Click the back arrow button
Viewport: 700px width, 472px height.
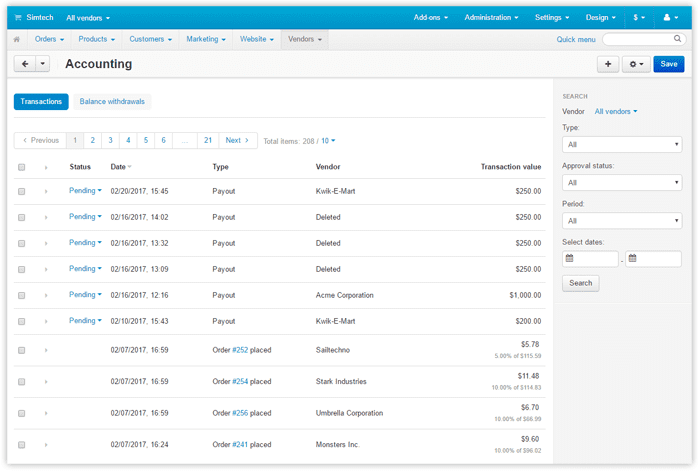23,64
